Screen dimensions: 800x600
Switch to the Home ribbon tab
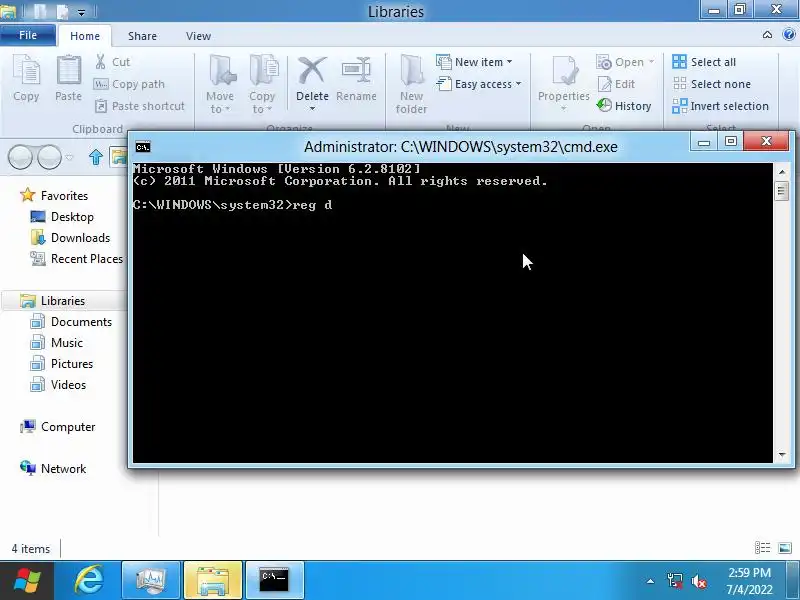[85, 36]
